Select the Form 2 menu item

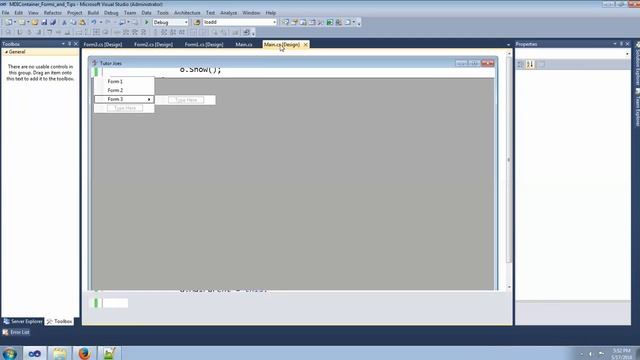(124, 90)
